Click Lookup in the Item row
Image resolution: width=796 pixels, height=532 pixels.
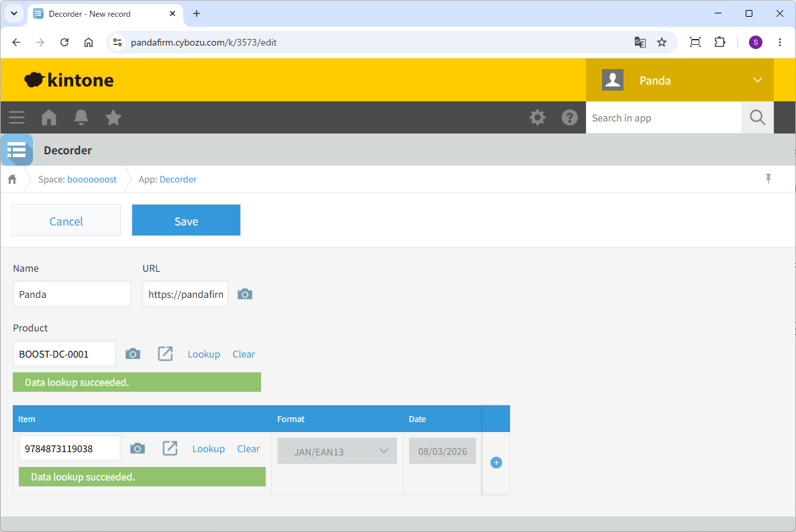click(x=209, y=449)
